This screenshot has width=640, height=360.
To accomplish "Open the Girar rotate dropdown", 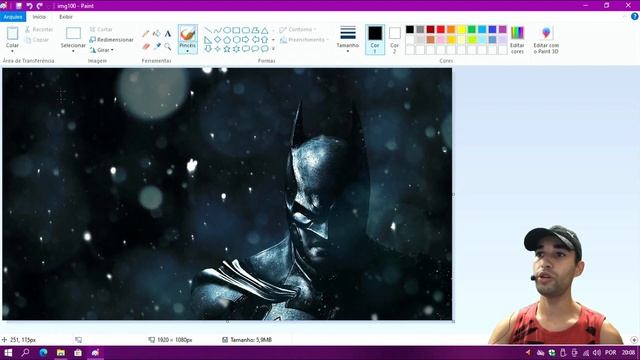I will 102,50.
